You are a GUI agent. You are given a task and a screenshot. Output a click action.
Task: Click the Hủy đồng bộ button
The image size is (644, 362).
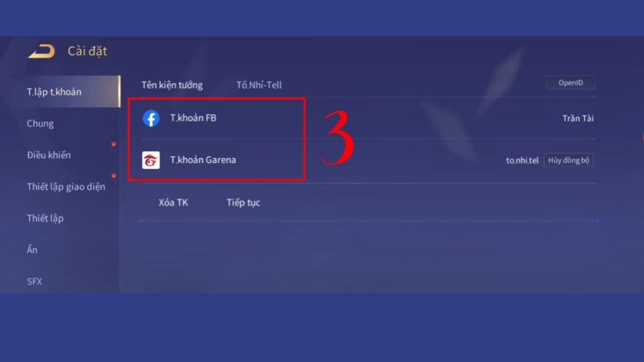(x=568, y=160)
